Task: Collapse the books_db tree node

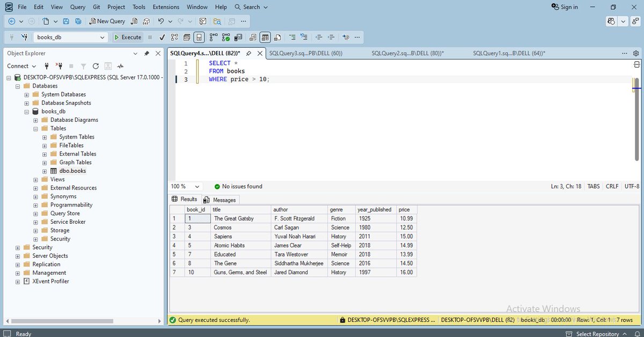Action: pyautogui.click(x=27, y=112)
